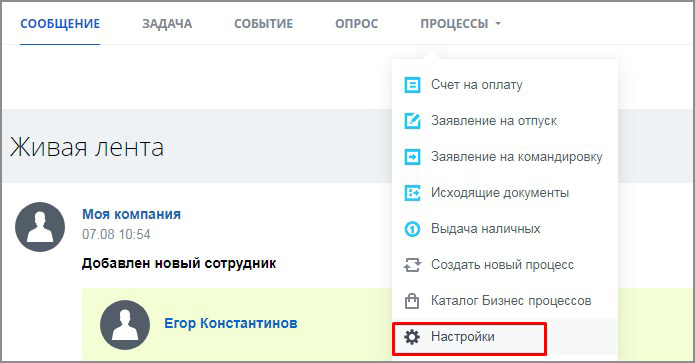Click the Каталог Бизнес процессов bag icon
The image size is (695, 363).
[412, 301]
